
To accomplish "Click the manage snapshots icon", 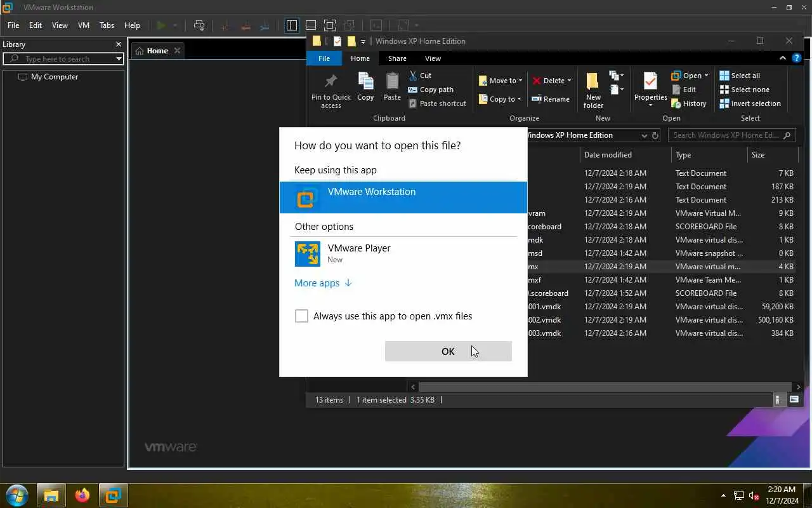I will pos(265,25).
